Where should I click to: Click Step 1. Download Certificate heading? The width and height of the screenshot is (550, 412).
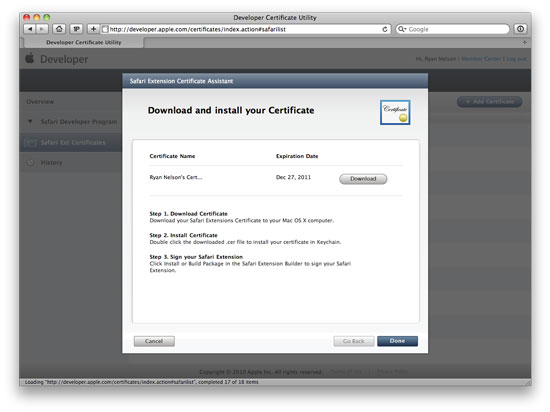pos(188,214)
